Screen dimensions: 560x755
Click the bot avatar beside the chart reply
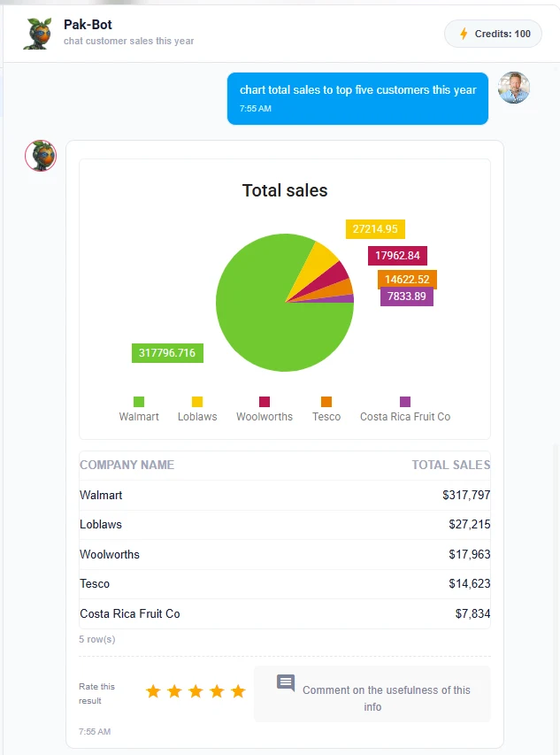(41, 156)
